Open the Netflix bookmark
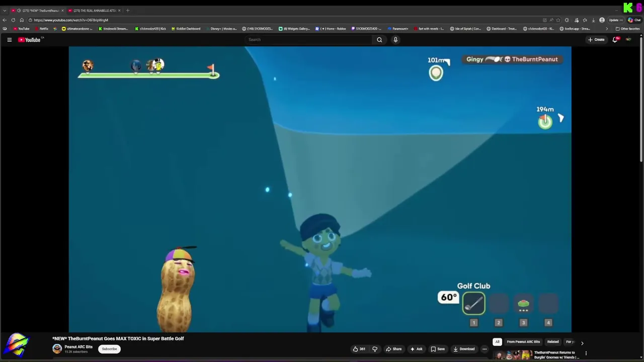Viewport: 644px width, 362px height. coord(41,29)
